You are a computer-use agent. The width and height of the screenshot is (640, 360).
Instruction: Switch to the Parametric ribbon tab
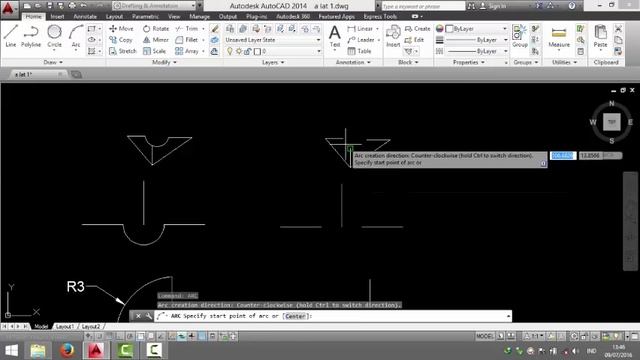[145, 17]
